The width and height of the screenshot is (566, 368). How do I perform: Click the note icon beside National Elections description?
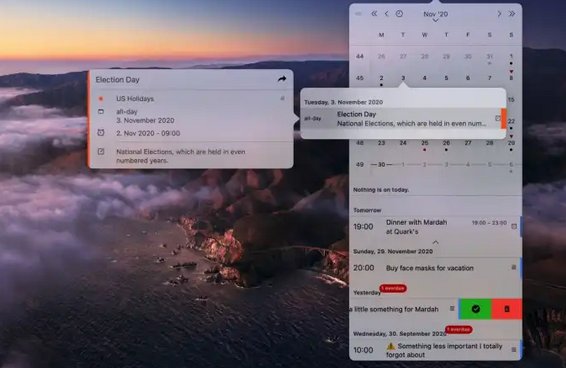(101, 152)
